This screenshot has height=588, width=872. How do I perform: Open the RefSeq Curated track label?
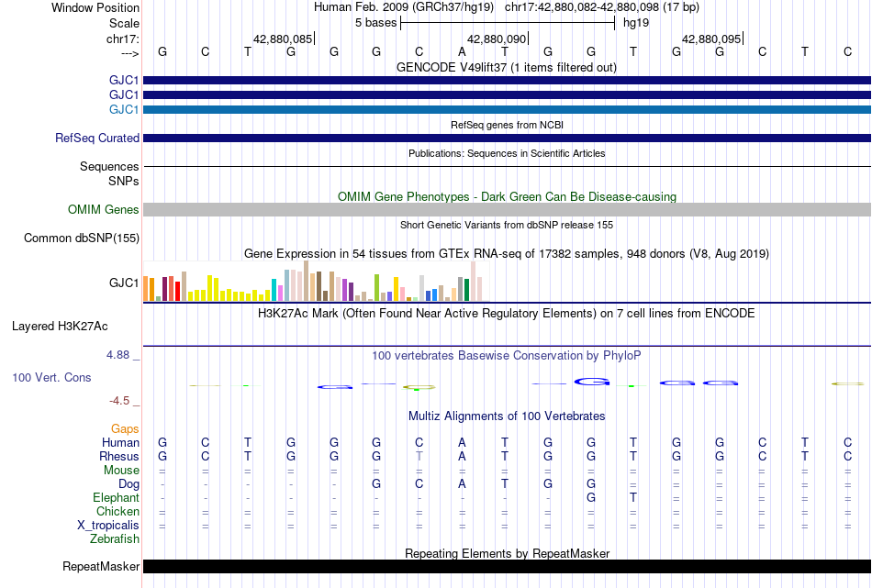(96, 138)
